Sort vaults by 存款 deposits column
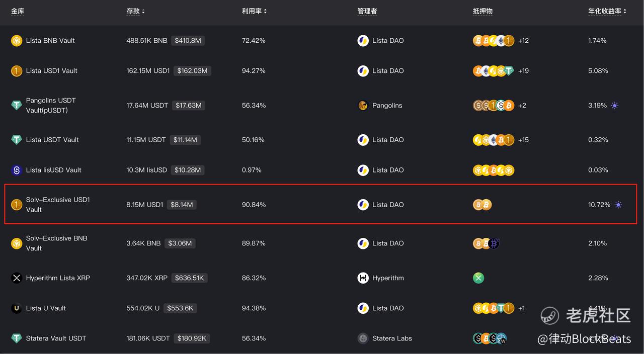This screenshot has width=644, height=354. 135,11
